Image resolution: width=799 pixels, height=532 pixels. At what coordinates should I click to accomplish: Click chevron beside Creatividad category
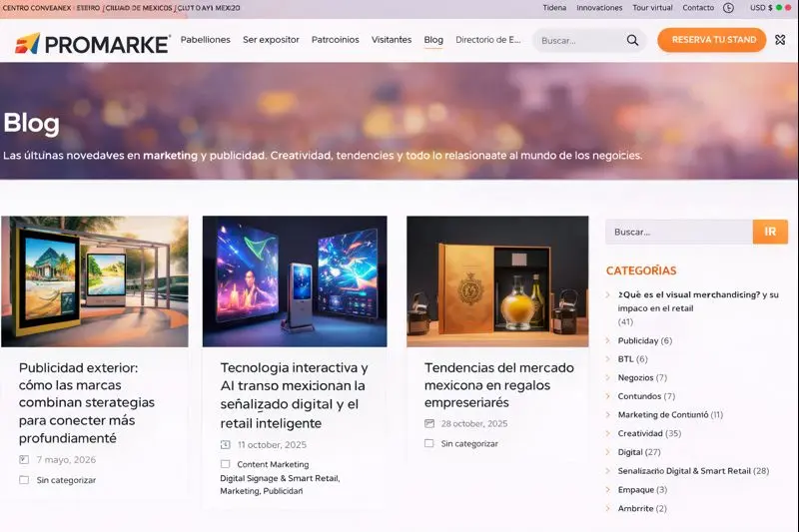tap(608, 433)
